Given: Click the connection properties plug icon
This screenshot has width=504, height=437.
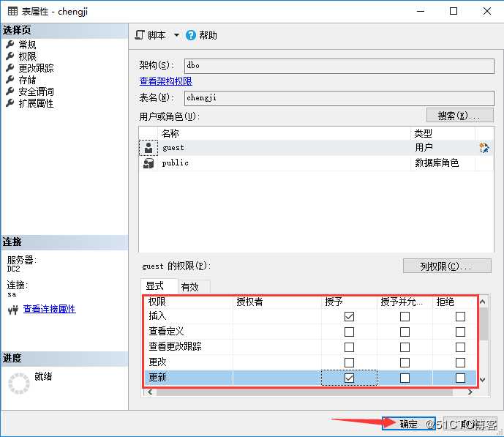Looking at the screenshot, I should [x=13, y=310].
